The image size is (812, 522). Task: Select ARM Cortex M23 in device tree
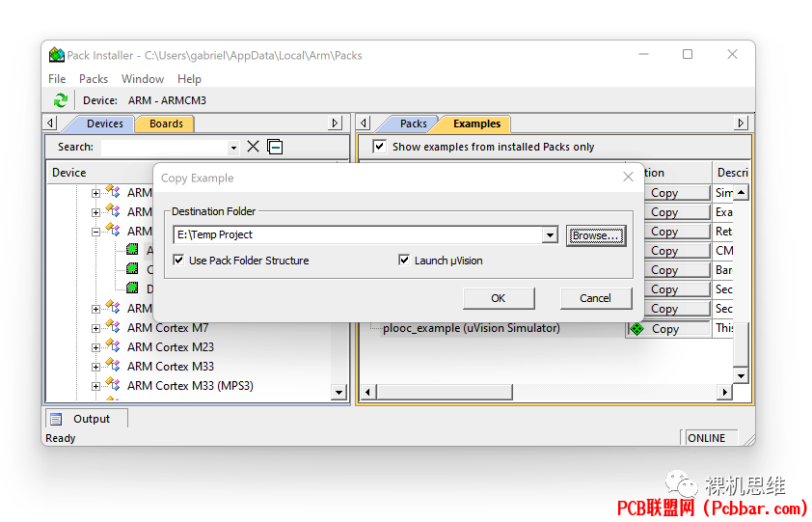tap(171, 346)
